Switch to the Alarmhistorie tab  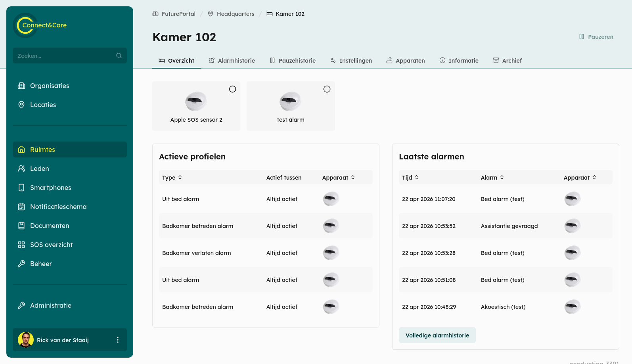coord(232,60)
